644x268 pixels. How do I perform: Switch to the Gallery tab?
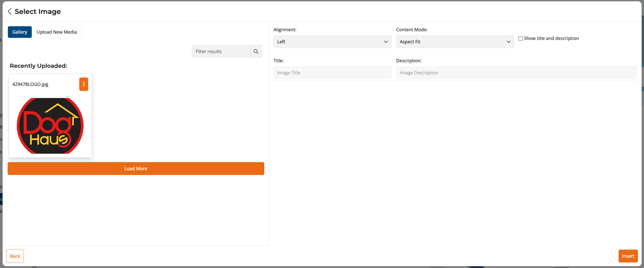tap(20, 32)
